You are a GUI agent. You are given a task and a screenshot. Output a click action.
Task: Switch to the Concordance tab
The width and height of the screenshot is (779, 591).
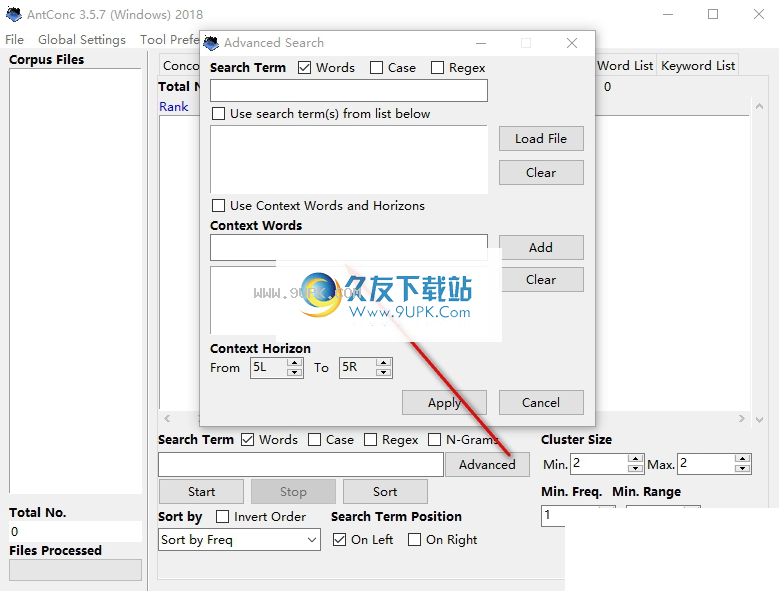coord(180,66)
